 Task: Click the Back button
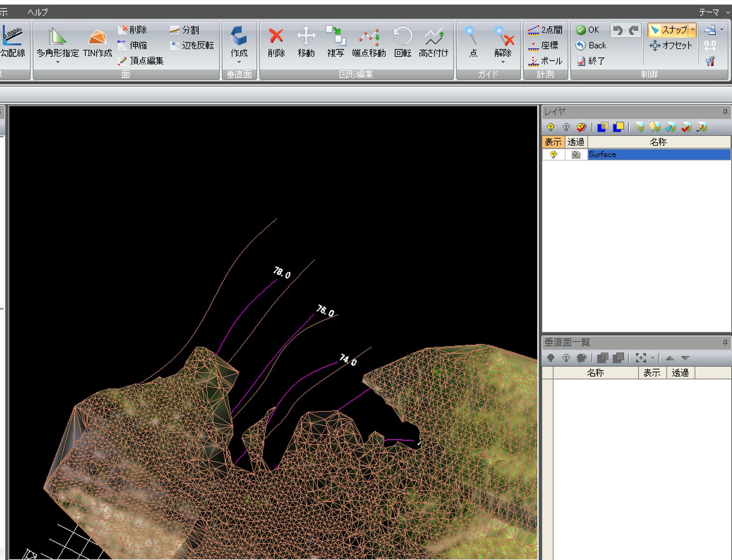tap(591, 45)
